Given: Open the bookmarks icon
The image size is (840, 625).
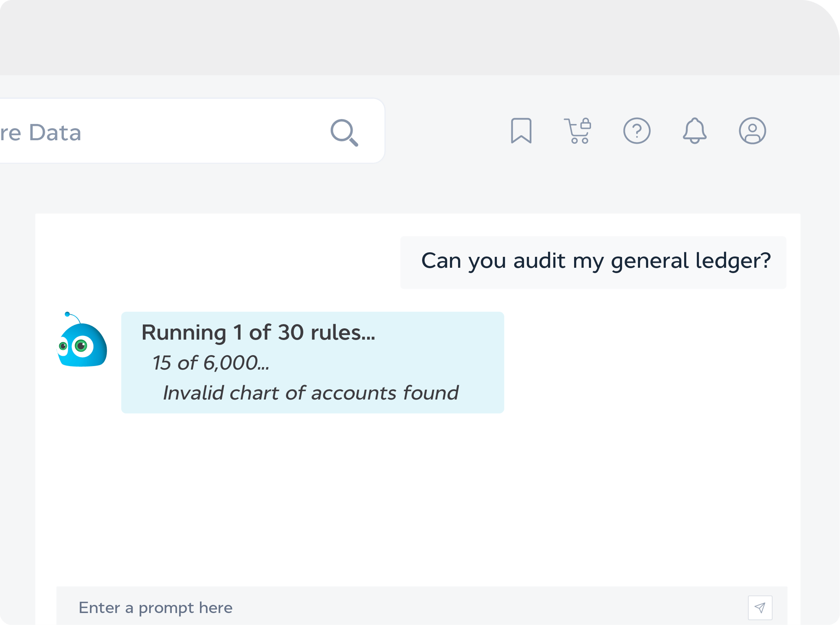Looking at the screenshot, I should (x=521, y=131).
